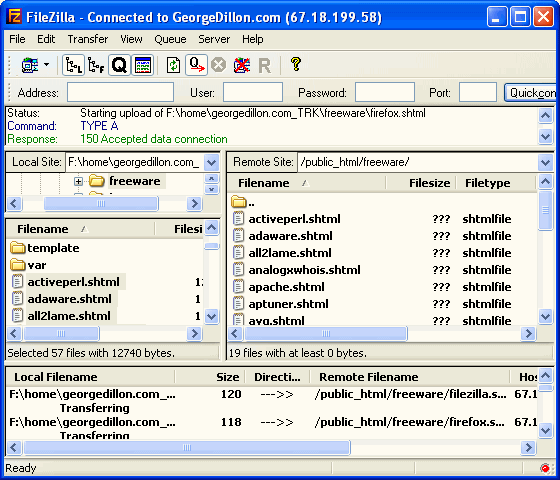The image size is (560, 480).
Task: Select remote file activeperl.shtml
Action: (x=294, y=219)
